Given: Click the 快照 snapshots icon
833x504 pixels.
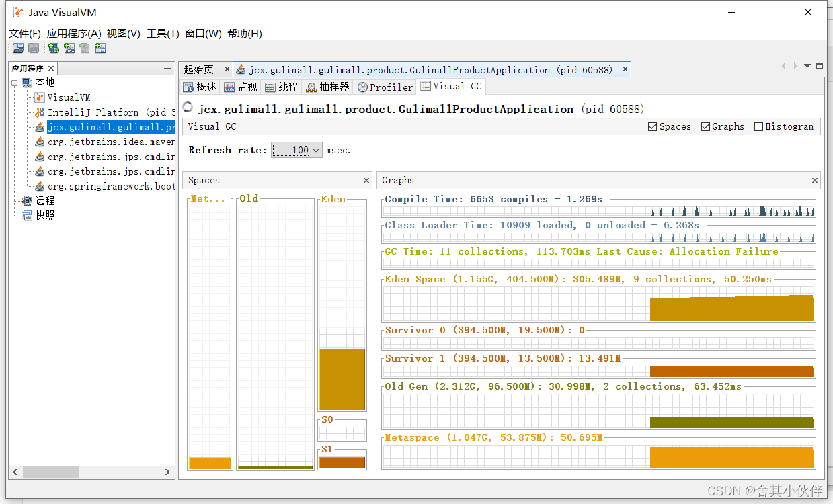Looking at the screenshot, I should pyautogui.click(x=27, y=216).
